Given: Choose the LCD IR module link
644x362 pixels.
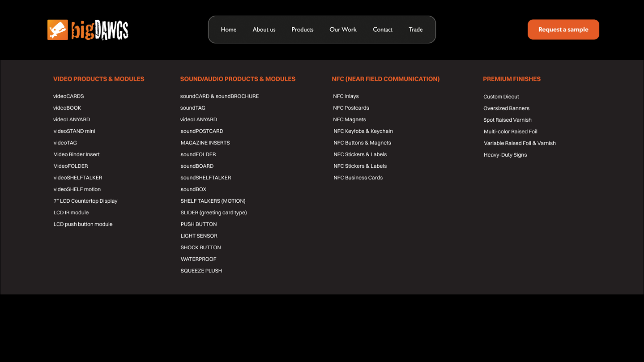Looking at the screenshot, I should [x=71, y=213].
